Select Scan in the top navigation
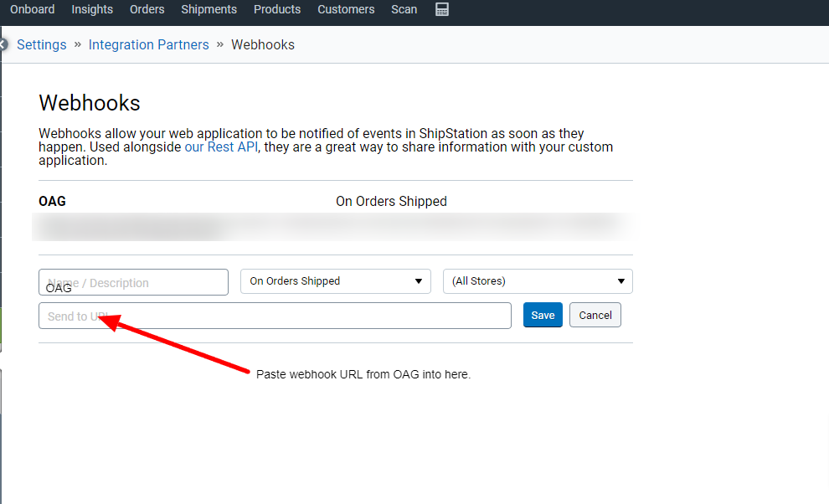The width and height of the screenshot is (829, 504). [404, 9]
